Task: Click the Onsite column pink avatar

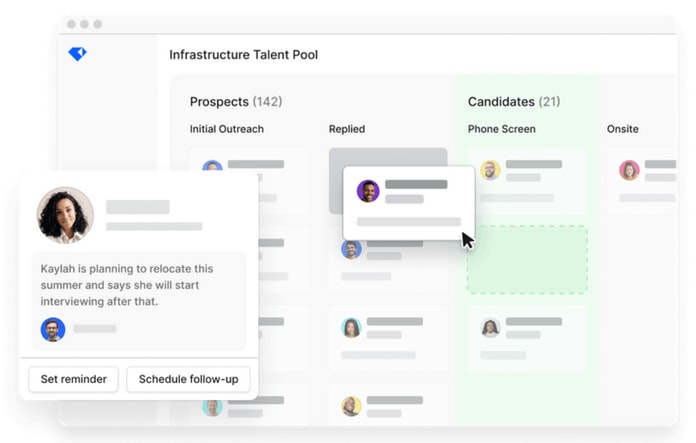Action: pyautogui.click(x=629, y=170)
